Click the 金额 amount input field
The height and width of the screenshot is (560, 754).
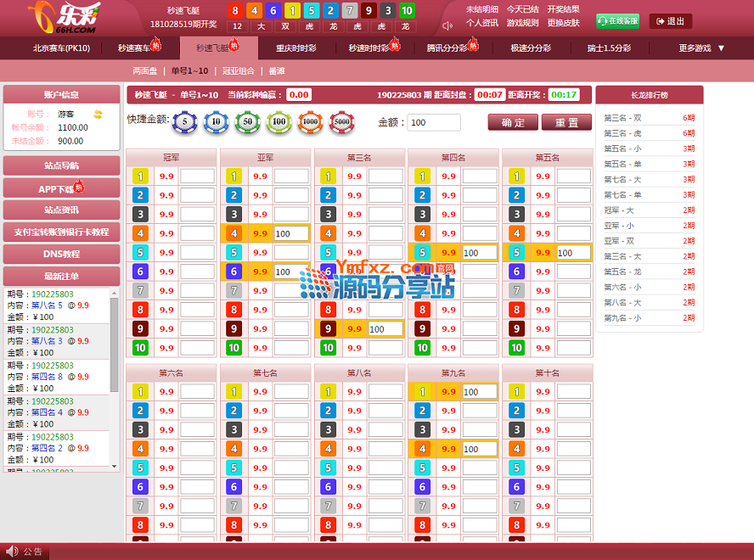[433, 123]
